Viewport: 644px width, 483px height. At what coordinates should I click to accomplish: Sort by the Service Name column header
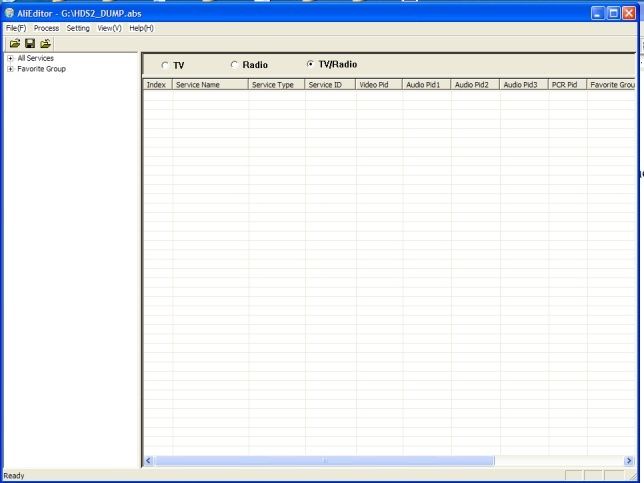pyautogui.click(x=210, y=85)
